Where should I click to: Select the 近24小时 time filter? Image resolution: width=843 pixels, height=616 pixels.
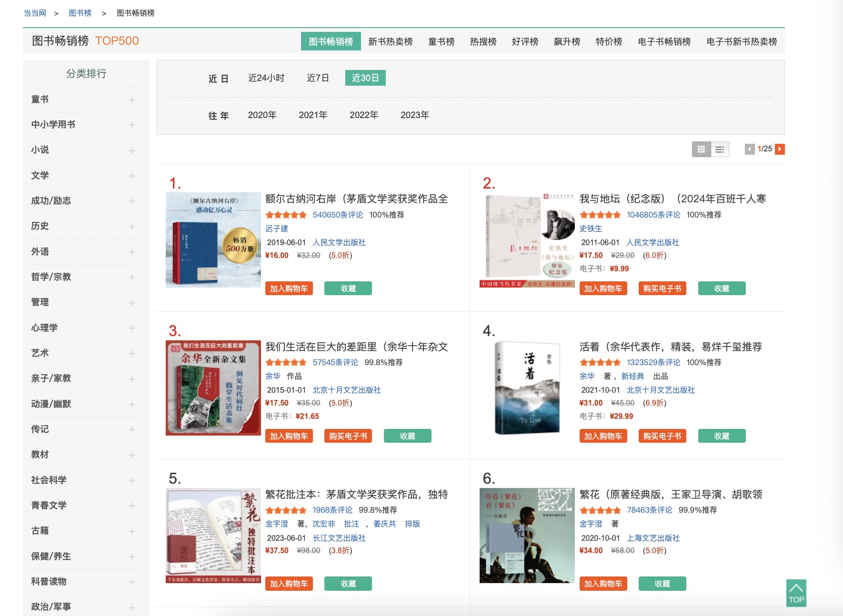tap(266, 78)
